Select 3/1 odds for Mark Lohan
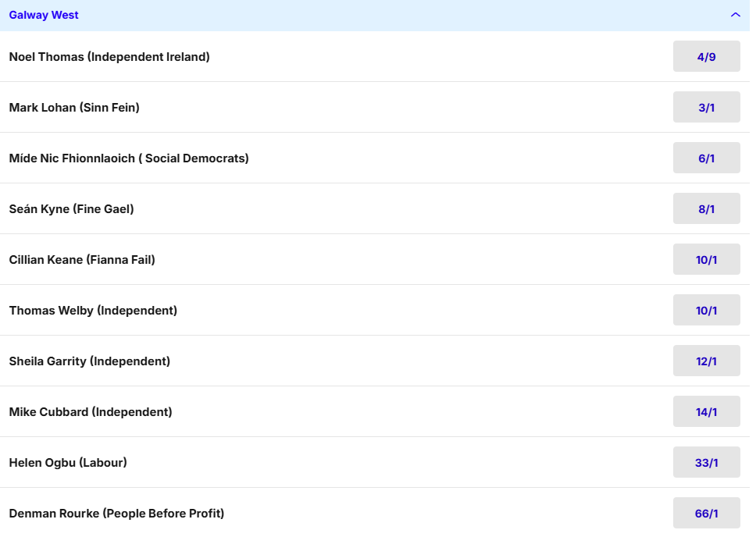Screen dimensions: 756x537 [x=706, y=107]
